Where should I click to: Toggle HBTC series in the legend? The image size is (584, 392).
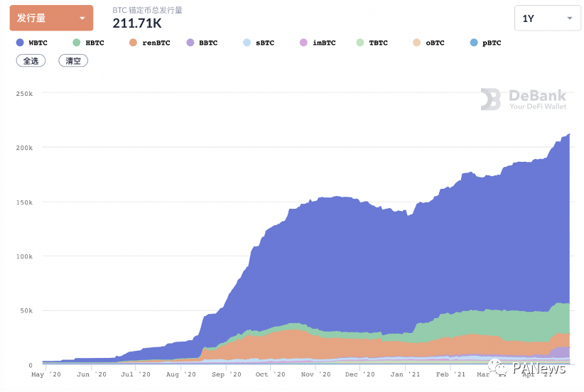77,43
